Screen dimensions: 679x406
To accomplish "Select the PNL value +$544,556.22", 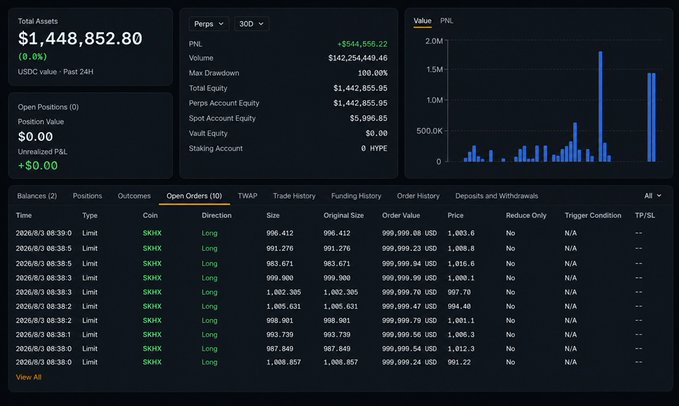I will (362, 44).
